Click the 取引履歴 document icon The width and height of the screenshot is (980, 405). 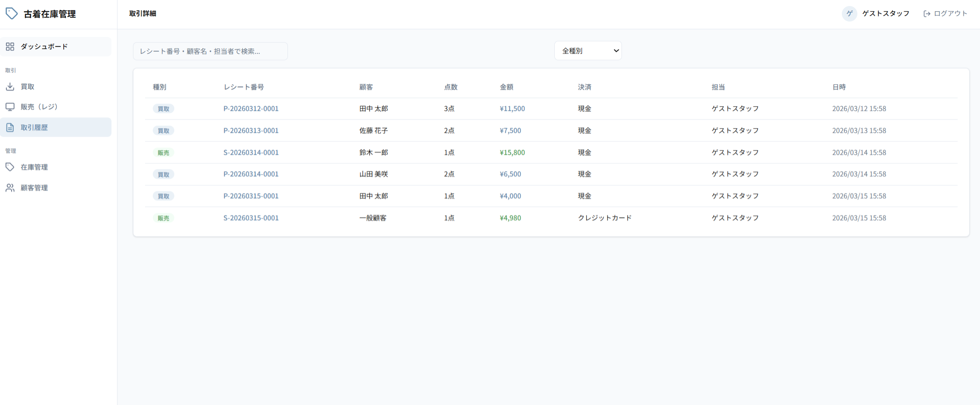(10, 127)
